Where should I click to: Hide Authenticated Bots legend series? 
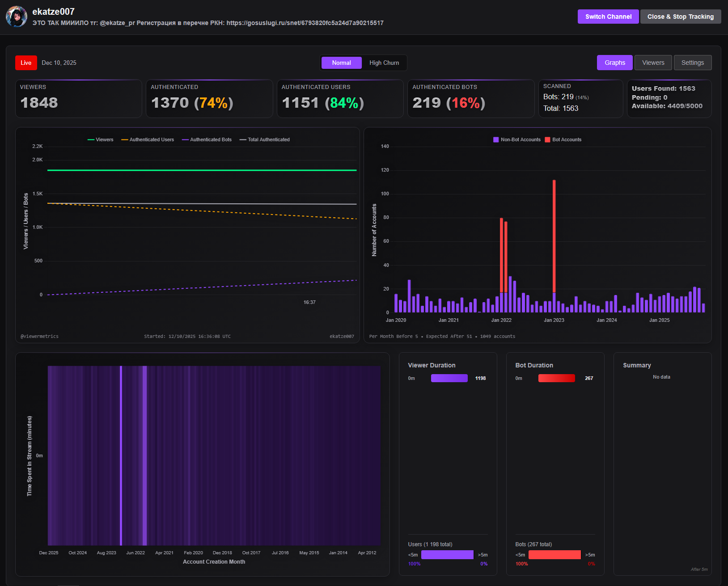coord(207,139)
